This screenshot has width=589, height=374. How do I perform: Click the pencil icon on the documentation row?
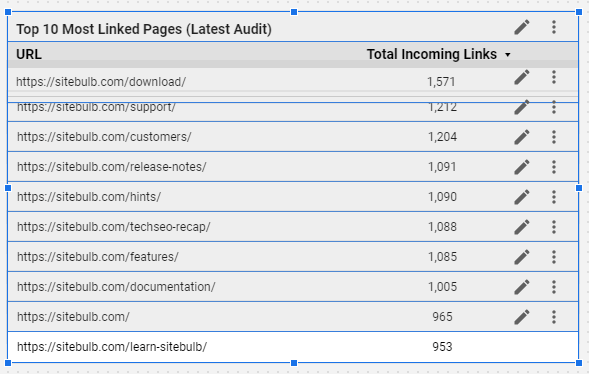click(x=522, y=287)
